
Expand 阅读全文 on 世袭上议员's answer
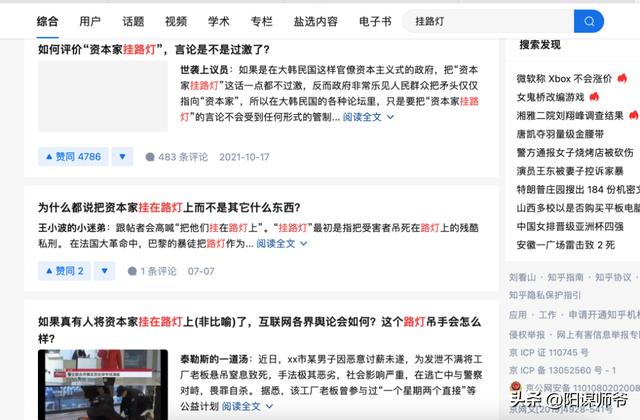coord(368,117)
